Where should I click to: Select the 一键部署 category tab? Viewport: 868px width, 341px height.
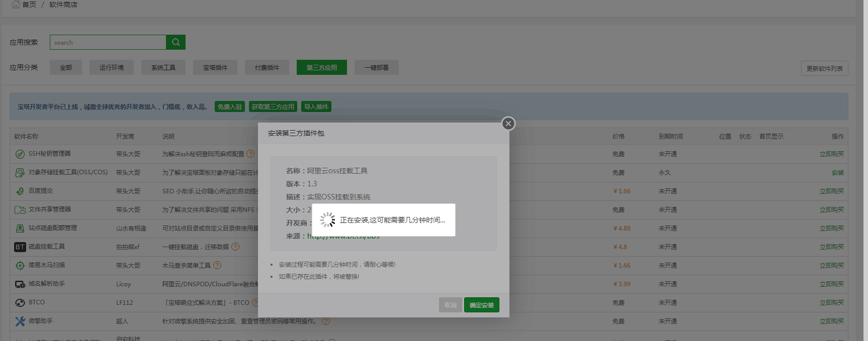pos(377,67)
